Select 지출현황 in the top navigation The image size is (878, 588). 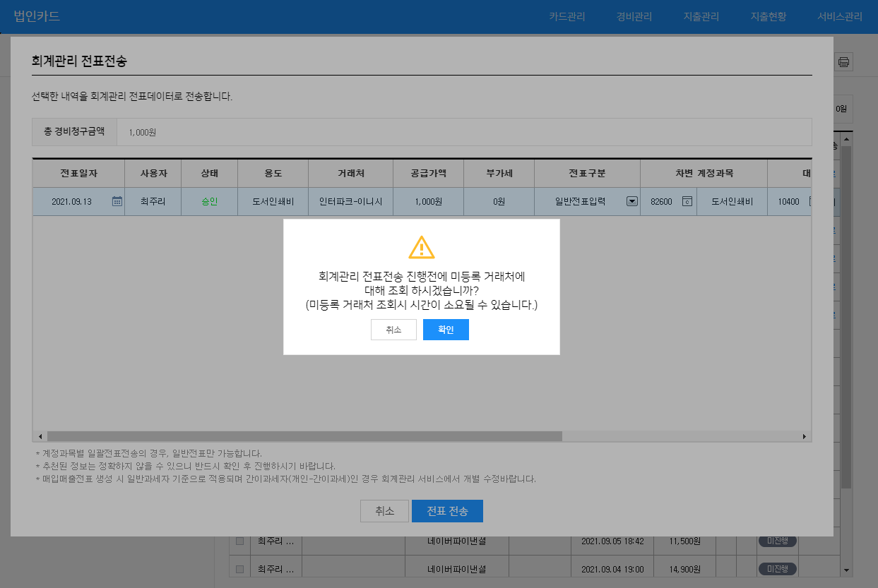(x=769, y=17)
